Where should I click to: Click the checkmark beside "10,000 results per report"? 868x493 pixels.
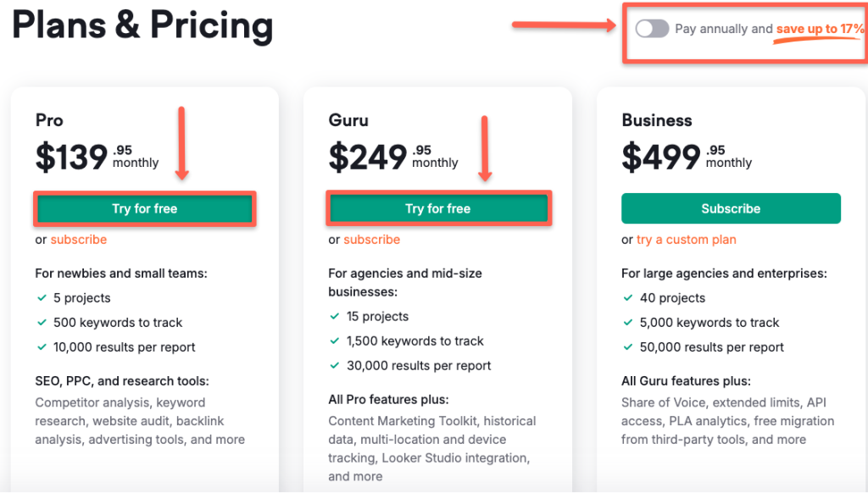tap(41, 347)
